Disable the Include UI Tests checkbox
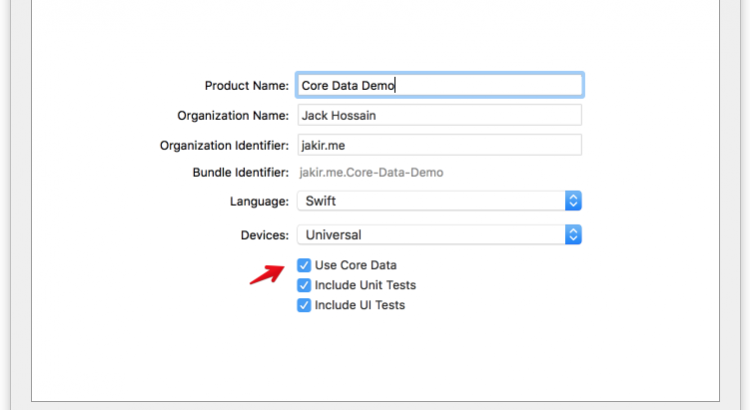This screenshot has width=750, height=410. pos(304,305)
